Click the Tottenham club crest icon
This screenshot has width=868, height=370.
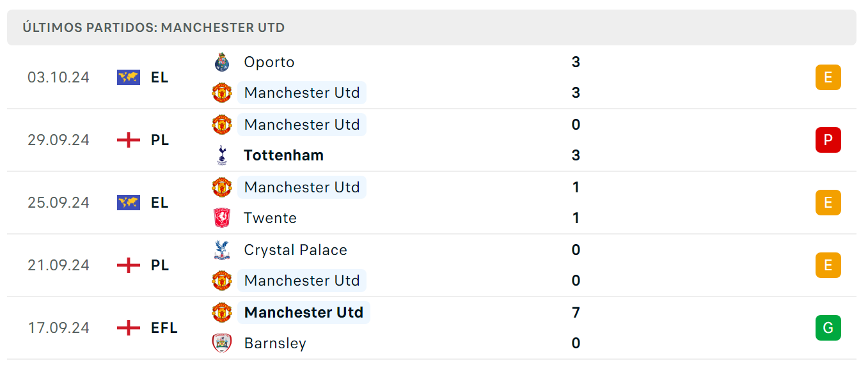coord(221,155)
